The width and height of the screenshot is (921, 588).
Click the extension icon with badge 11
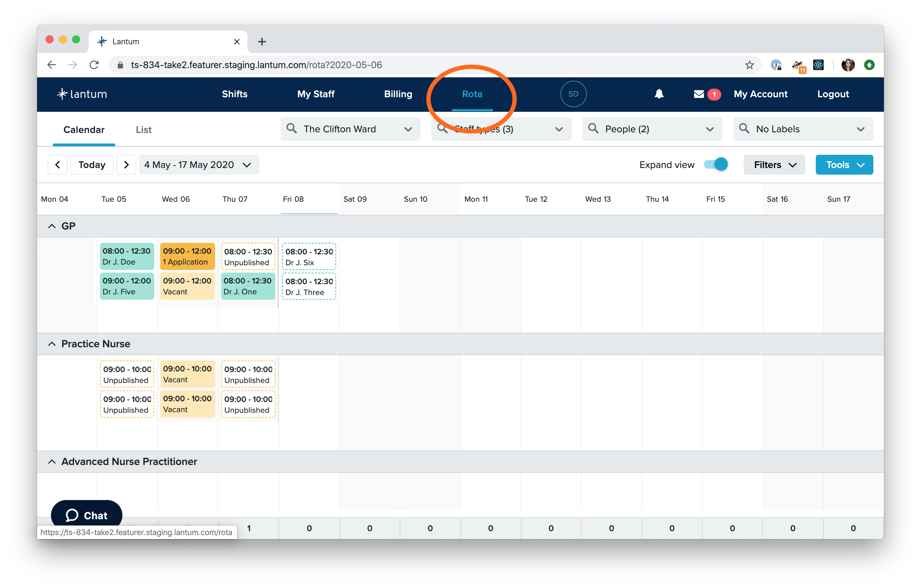pyautogui.click(x=798, y=66)
